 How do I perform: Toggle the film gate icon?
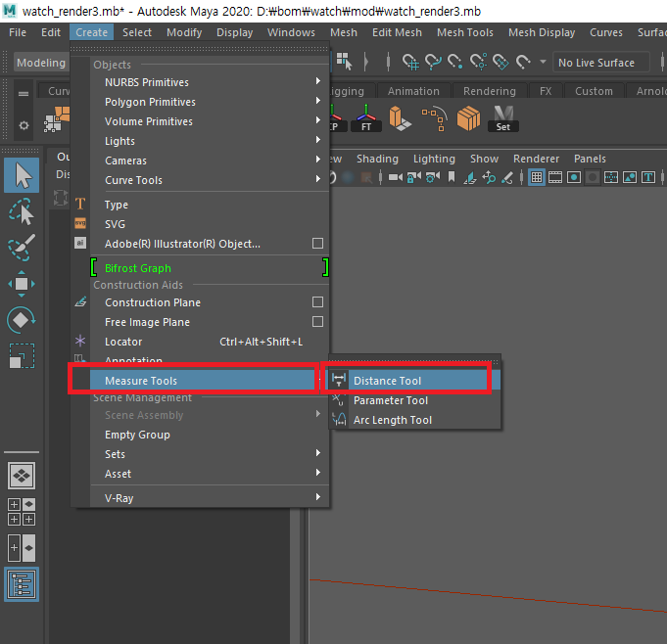(x=555, y=177)
